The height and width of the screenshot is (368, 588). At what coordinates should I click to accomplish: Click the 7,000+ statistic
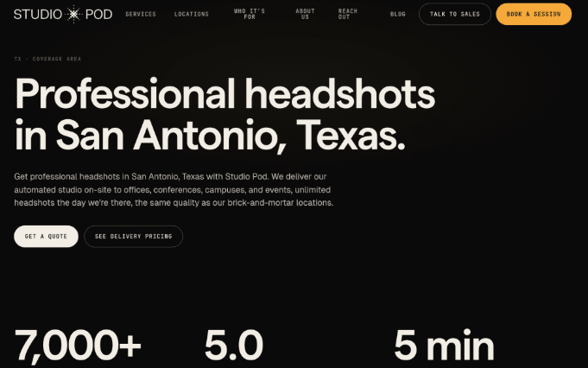click(78, 346)
